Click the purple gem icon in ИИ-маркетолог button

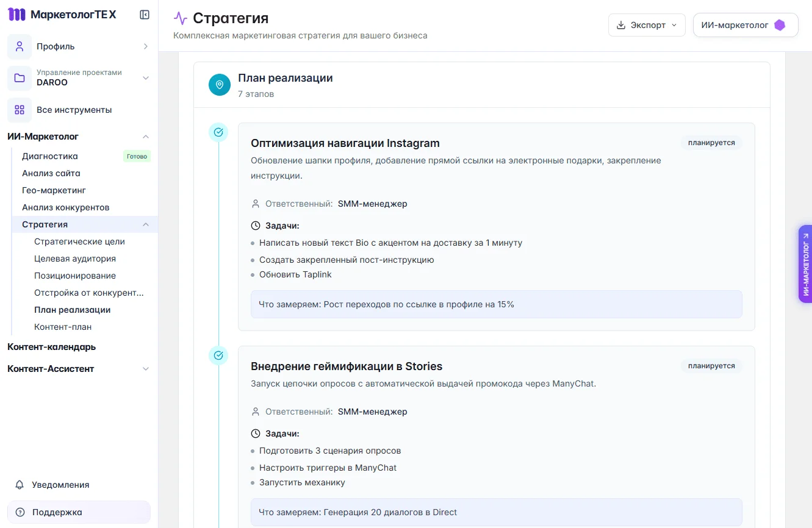779,25
